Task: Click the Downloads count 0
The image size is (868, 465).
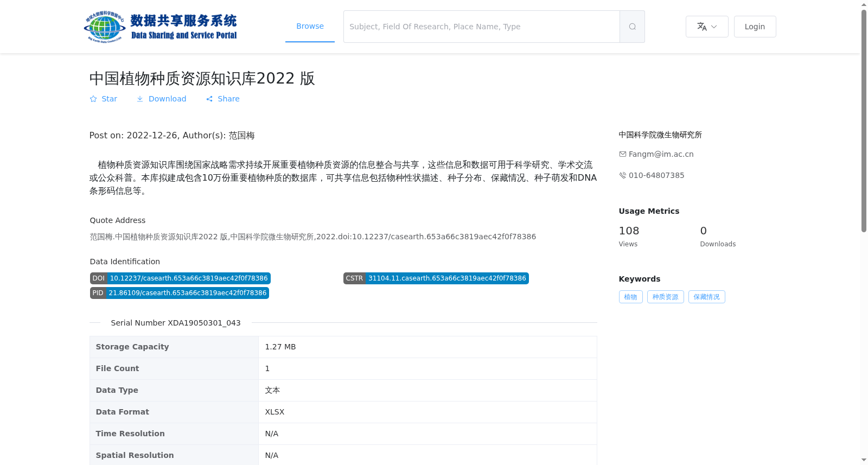Action: 703,231
